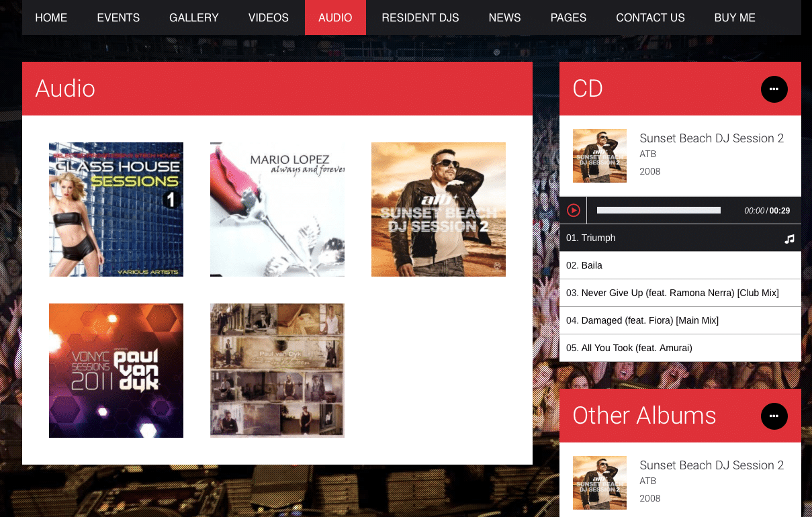Play the current track in CD player
Image resolution: width=812 pixels, height=517 pixels.
pos(574,210)
